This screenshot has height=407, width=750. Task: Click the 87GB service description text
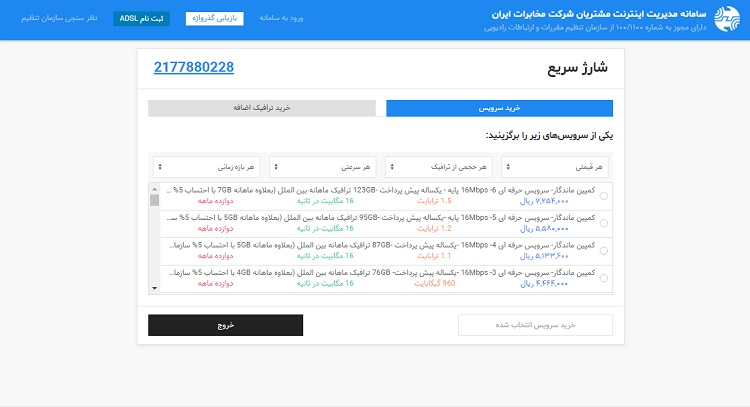tap(383, 245)
